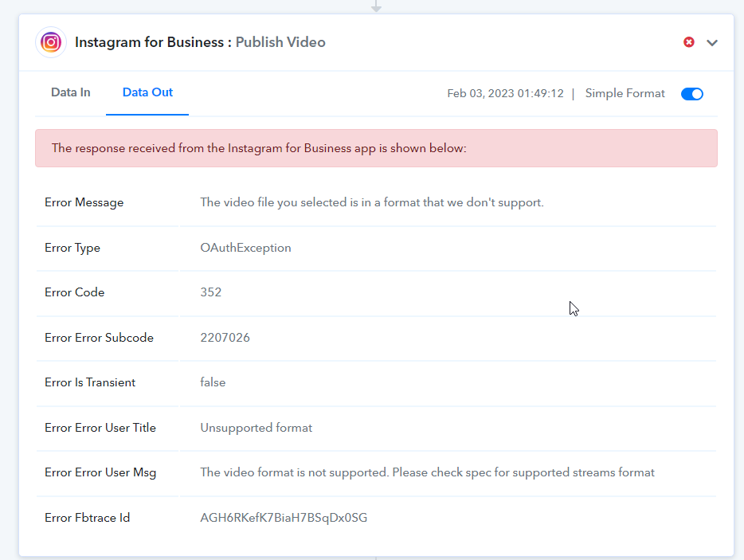
Task: Click the 'video format is not supported' message
Action: click(428, 472)
